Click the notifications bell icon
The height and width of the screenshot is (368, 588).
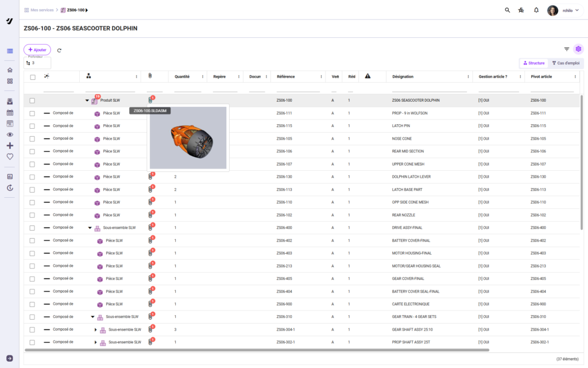[536, 10]
